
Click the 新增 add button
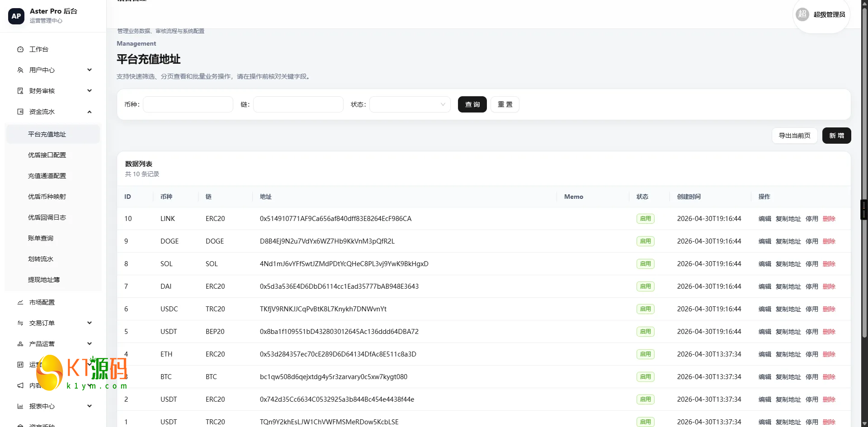[x=837, y=136]
